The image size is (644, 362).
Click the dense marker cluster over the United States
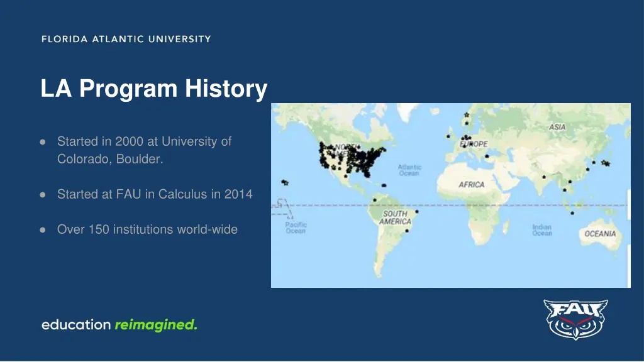pyautogui.click(x=352, y=157)
